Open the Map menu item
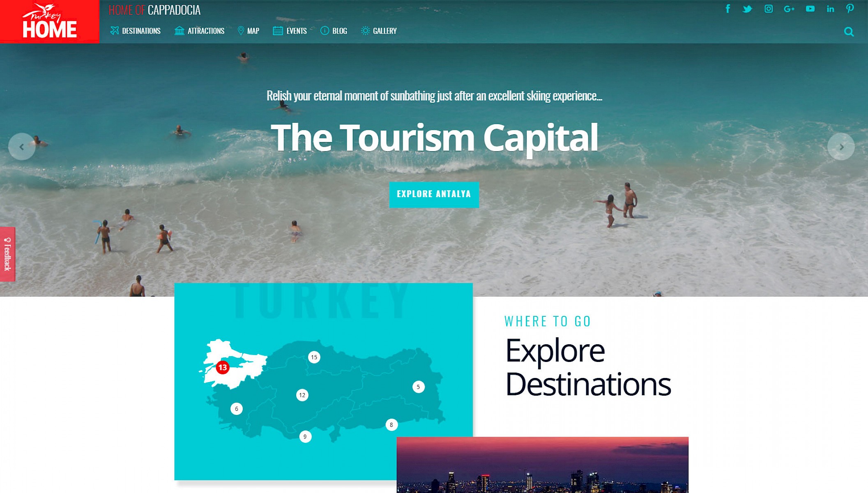 [248, 31]
